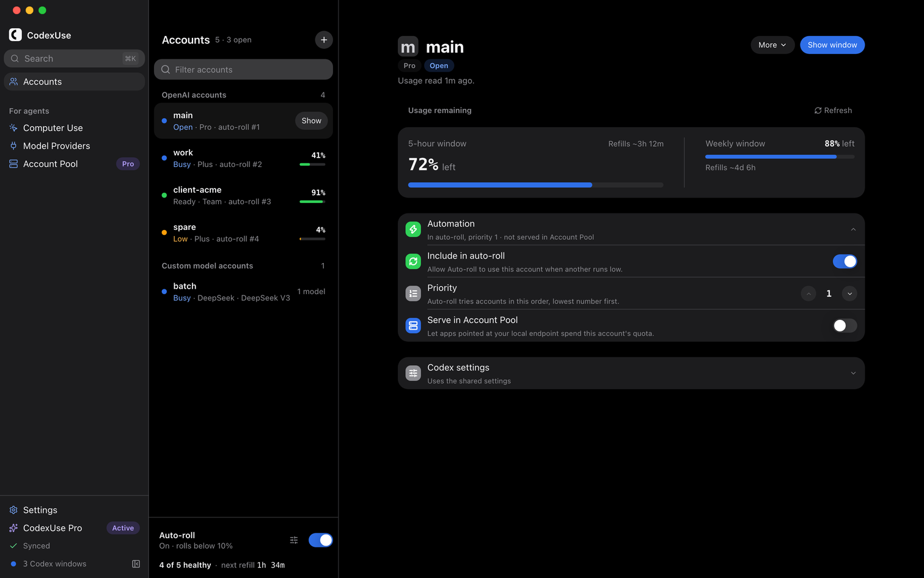The image size is (924, 578).
Task: Open the Settings page
Action: coord(75,510)
